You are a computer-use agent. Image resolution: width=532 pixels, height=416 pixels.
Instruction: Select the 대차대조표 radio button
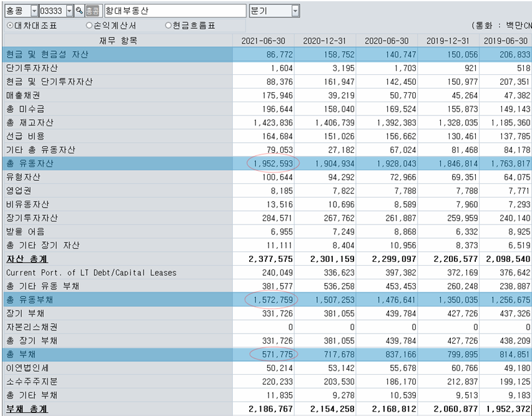[10, 26]
